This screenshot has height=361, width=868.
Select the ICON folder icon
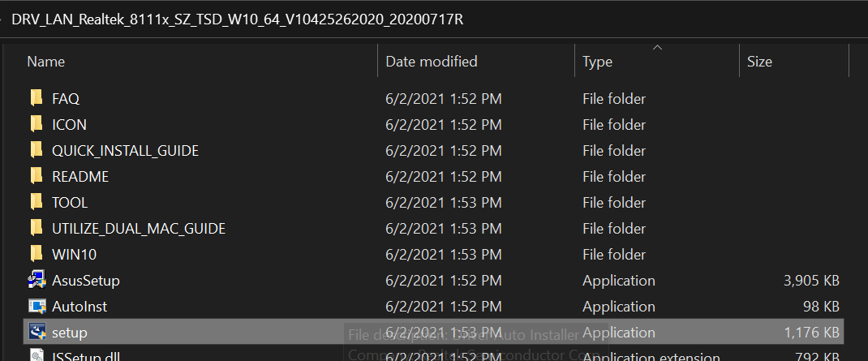point(37,124)
